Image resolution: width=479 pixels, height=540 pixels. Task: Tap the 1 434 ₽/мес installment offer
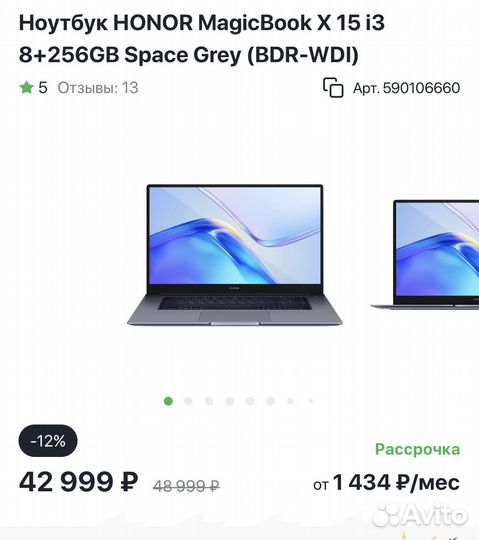click(386, 482)
